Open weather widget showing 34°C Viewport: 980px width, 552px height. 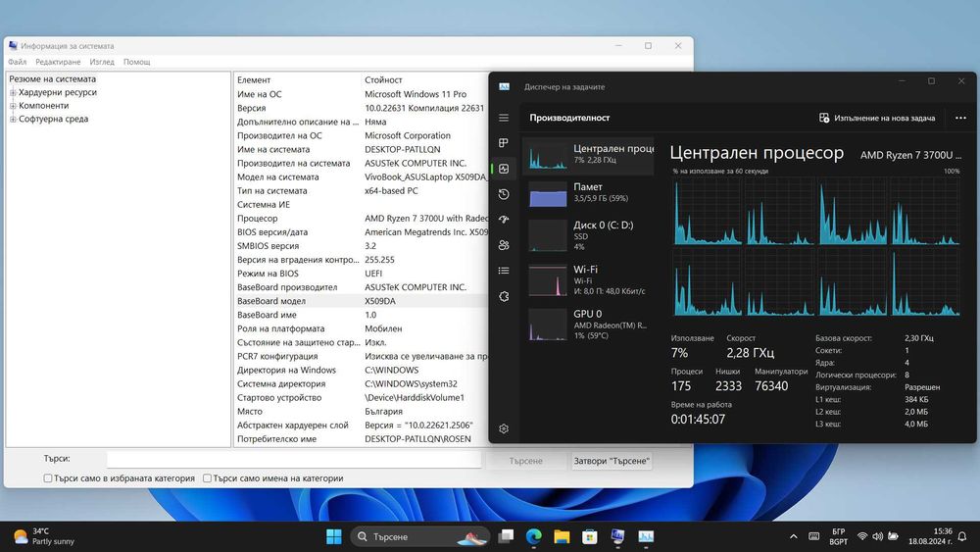coord(44,536)
